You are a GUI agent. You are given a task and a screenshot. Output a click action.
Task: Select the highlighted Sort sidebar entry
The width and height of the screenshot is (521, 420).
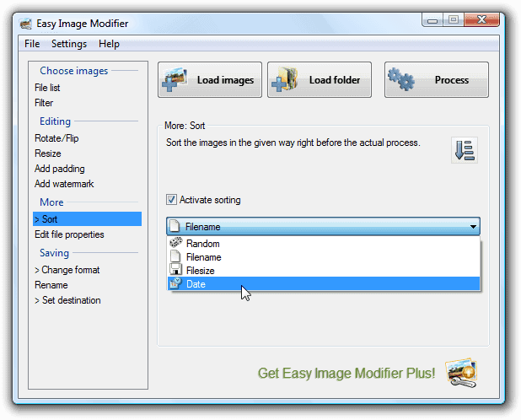click(87, 219)
